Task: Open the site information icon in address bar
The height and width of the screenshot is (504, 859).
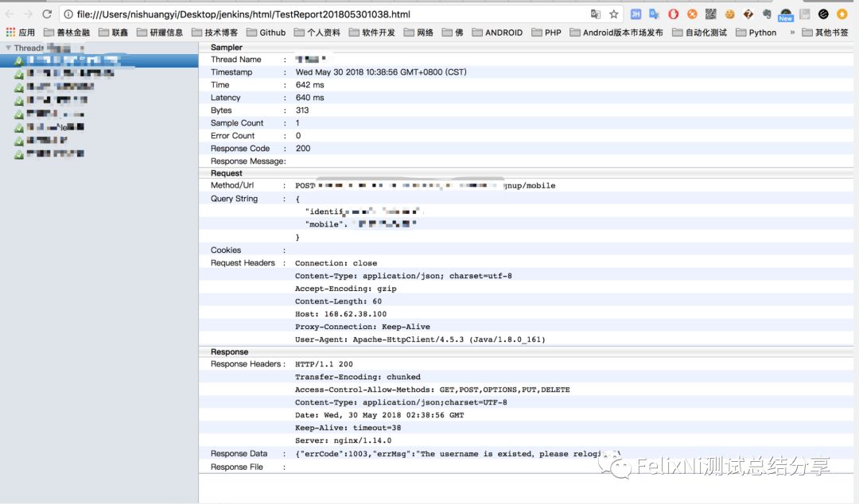Action: click(68, 14)
